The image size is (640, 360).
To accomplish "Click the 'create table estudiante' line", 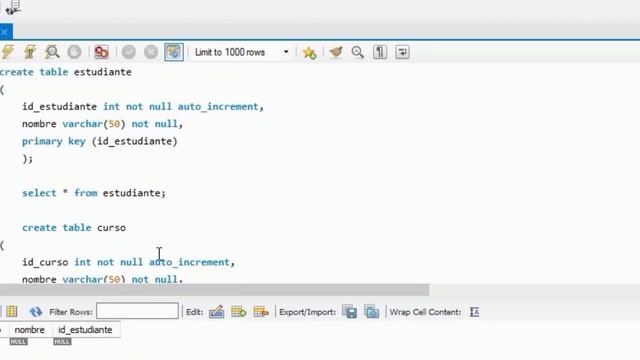I will [66, 72].
